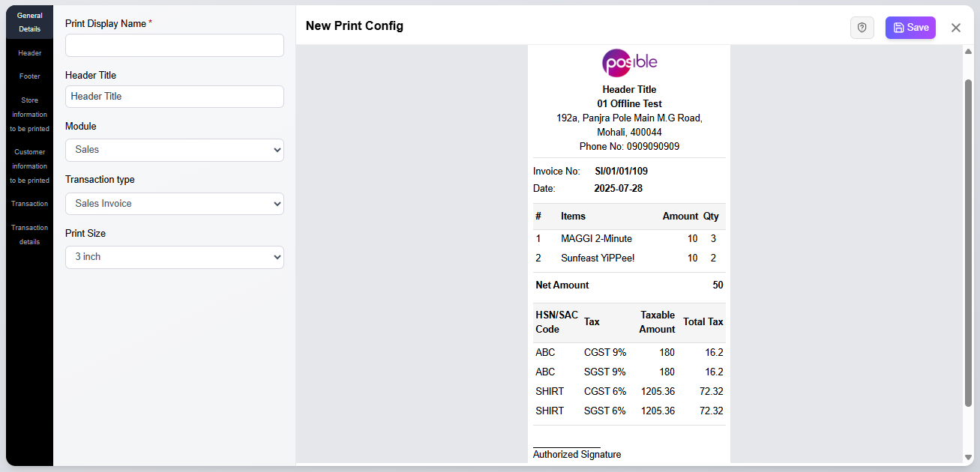The height and width of the screenshot is (472, 980).
Task: Click the invoice number SI/01/01/109 in preview
Action: [621, 172]
